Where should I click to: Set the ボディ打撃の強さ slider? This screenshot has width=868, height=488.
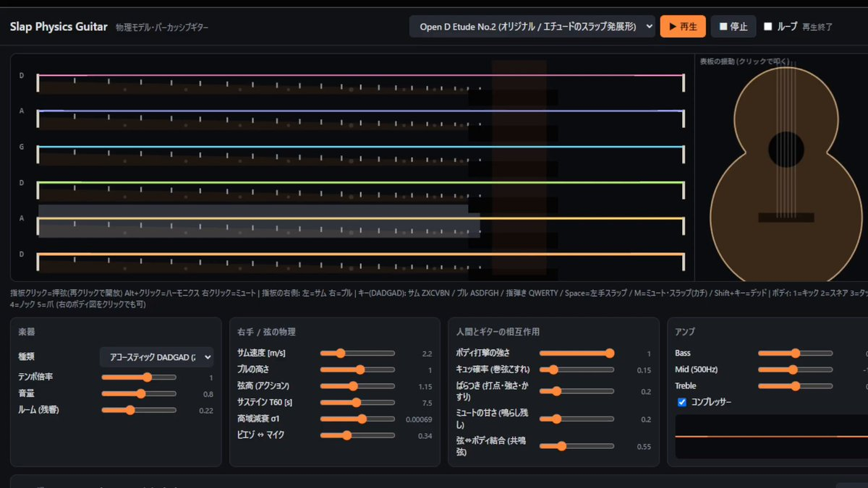(577, 354)
